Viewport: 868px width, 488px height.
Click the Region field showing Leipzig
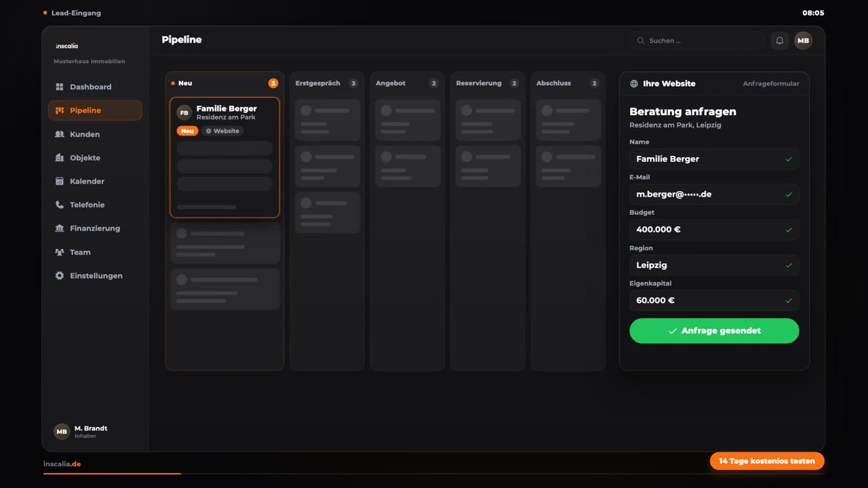(714, 265)
